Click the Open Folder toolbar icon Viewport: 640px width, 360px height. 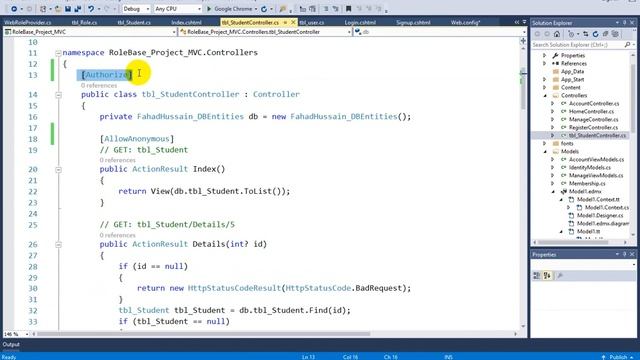tap(58, 9)
